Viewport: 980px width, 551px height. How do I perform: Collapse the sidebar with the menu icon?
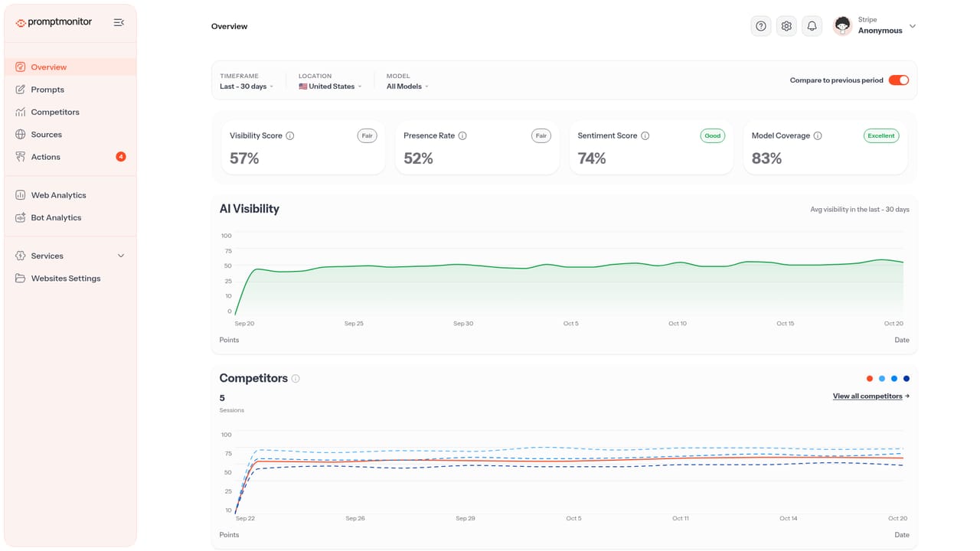coord(119,22)
